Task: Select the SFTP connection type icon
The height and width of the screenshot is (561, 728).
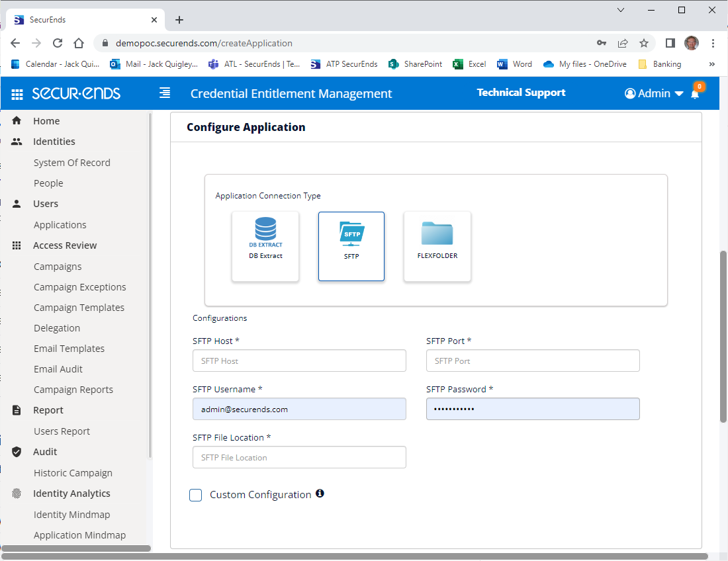Action: [351, 245]
